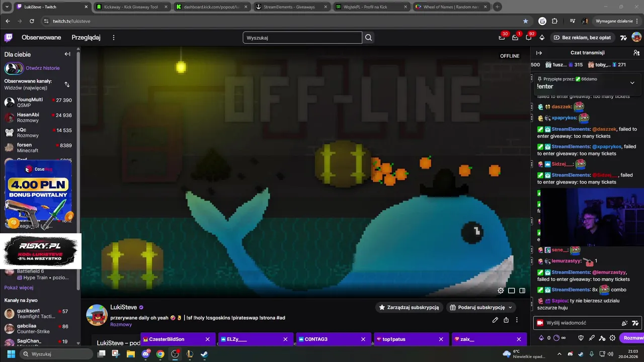
Task: Open Steam from the Windows taskbar
Action: pos(204,354)
